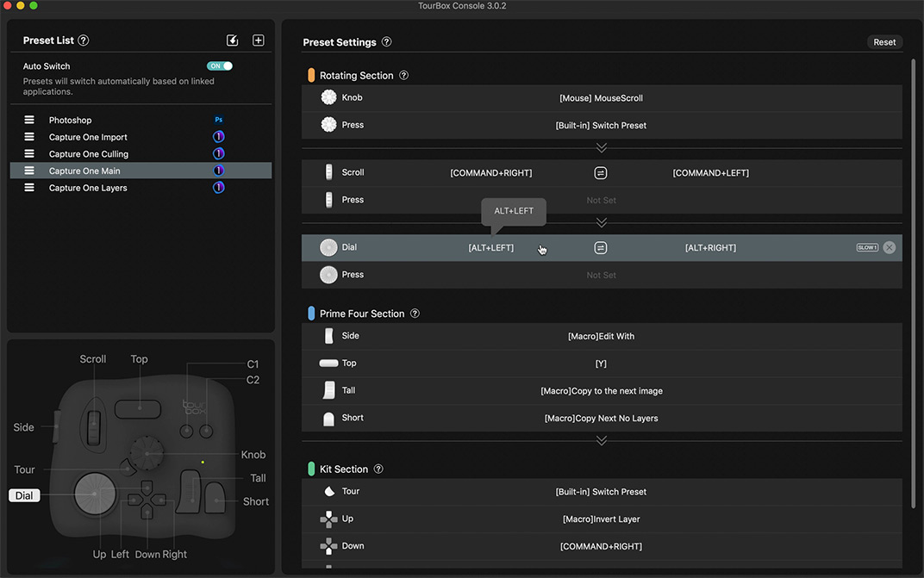Click the Scroll [COMMAND+RIGHT] assignment

click(x=491, y=172)
